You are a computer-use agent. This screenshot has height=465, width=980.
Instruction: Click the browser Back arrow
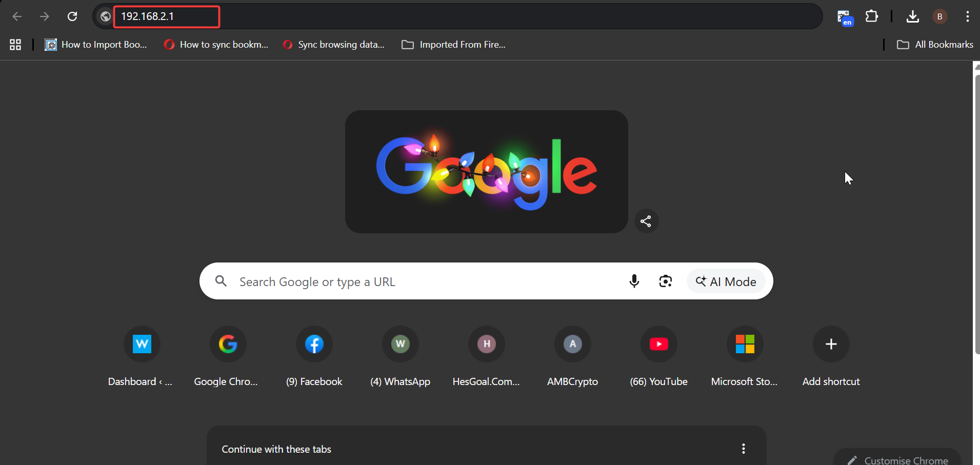17,16
